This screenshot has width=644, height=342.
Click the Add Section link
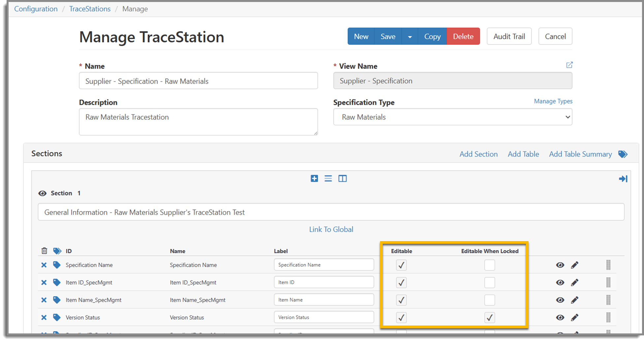pyautogui.click(x=478, y=154)
